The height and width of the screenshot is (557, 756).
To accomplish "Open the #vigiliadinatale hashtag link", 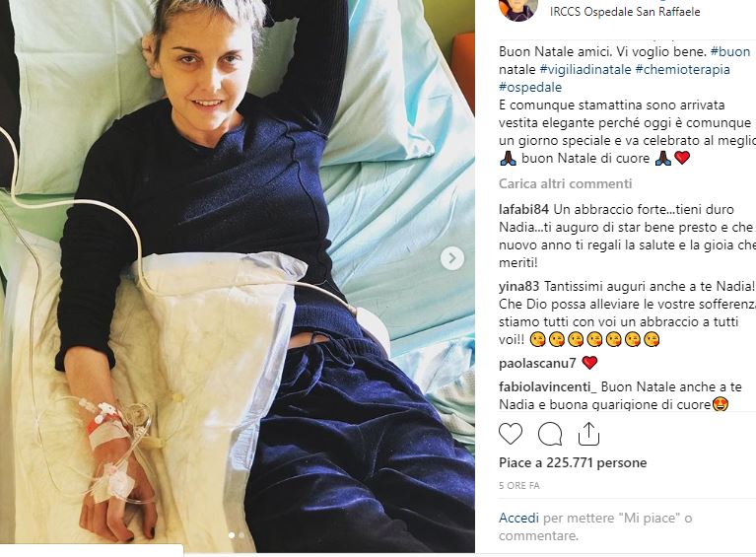I will click(585, 69).
